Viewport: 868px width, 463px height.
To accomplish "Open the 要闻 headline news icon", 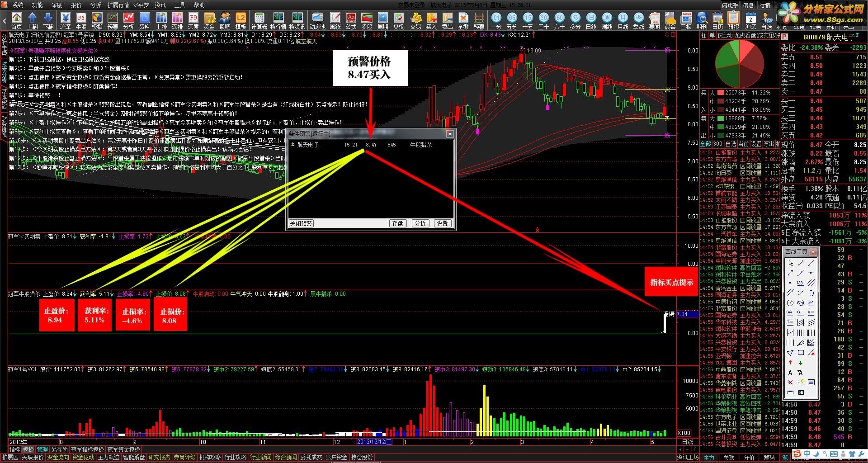I will point(655,20).
